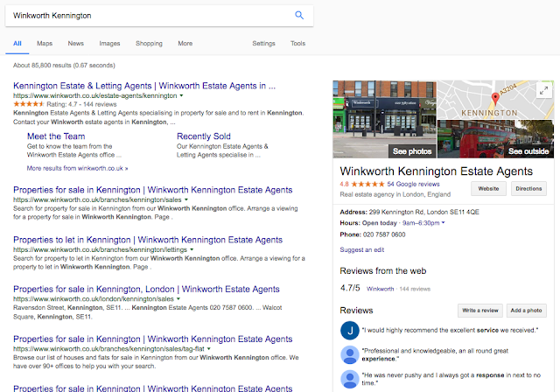Switch to the News tab
560x392 pixels.
click(x=76, y=43)
